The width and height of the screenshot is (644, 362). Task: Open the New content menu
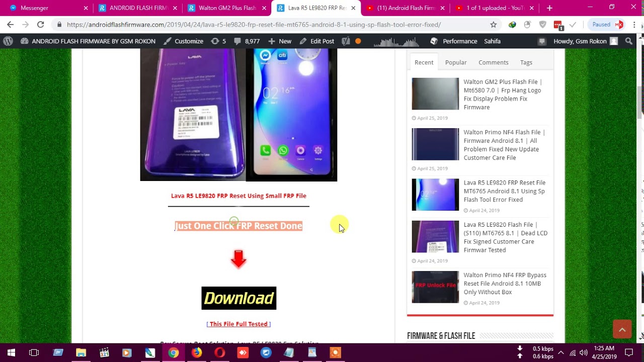[x=280, y=41]
